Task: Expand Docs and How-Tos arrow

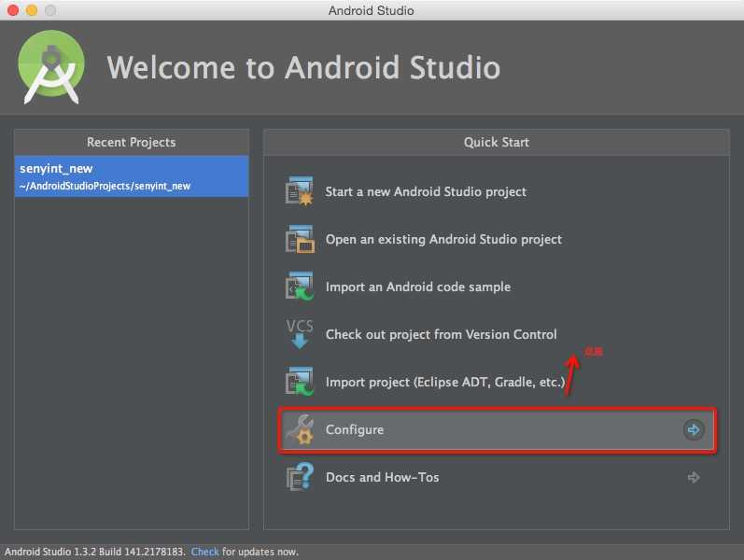Action: [694, 478]
